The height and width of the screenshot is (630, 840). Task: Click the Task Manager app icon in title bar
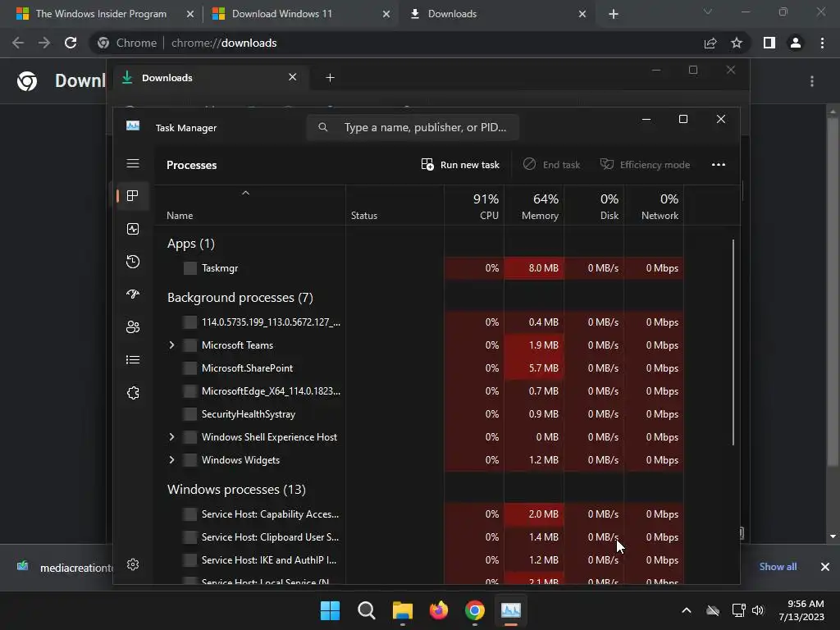coord(133,126)
